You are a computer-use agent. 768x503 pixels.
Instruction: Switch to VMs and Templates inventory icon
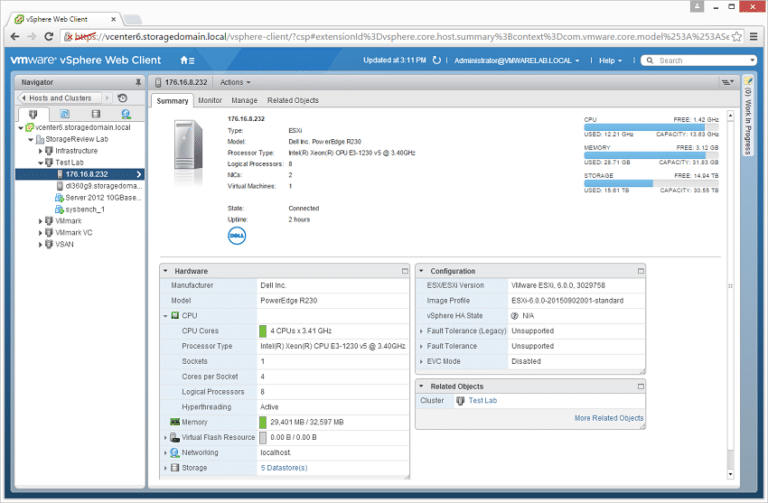[x=65, y=114]
